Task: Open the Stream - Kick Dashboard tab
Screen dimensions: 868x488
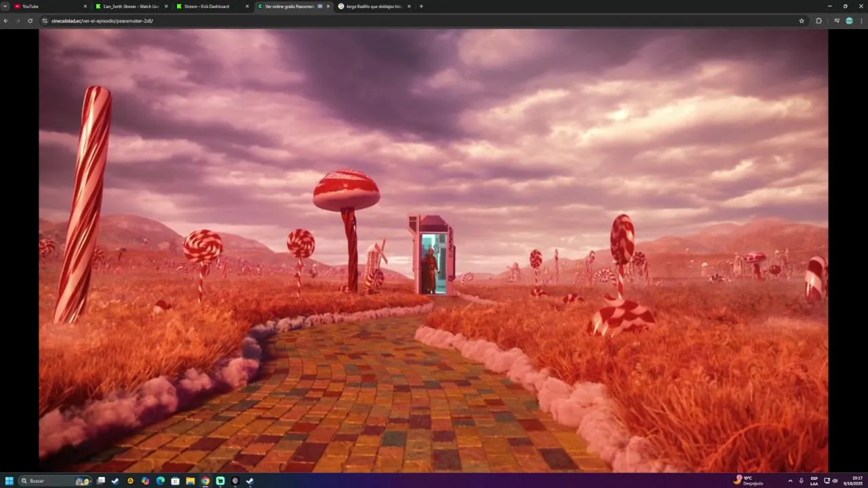Action: (x=212, y=6)
